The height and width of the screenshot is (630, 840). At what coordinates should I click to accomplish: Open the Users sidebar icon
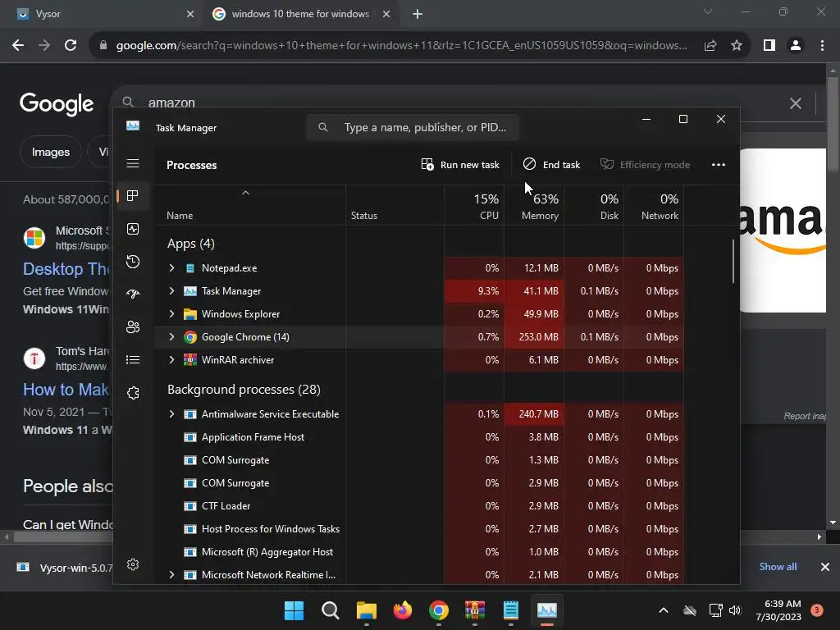133,326
